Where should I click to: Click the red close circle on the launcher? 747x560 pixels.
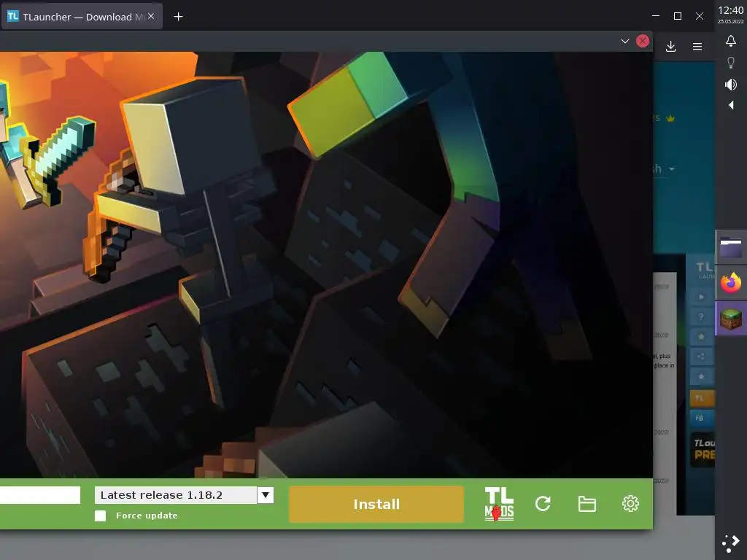click(643, 41)
